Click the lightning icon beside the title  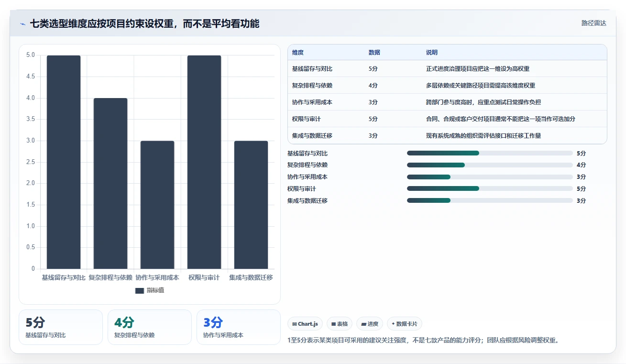23,23
